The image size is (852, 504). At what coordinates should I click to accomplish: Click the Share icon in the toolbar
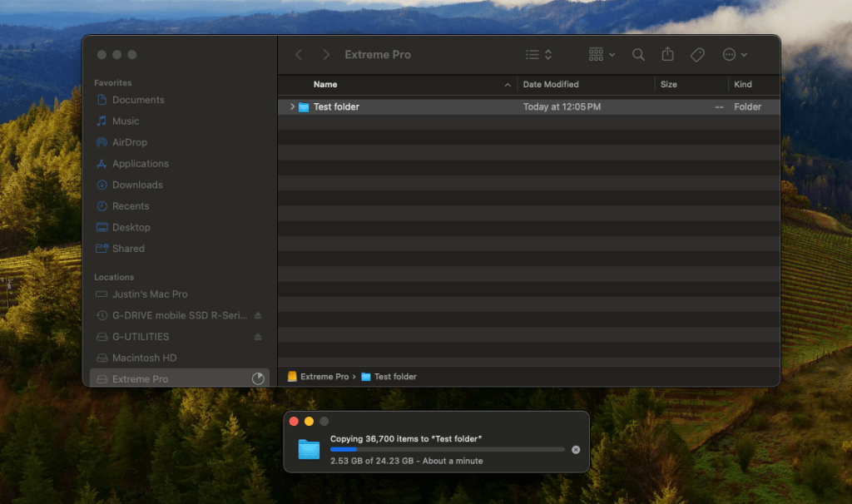(667, 54)
